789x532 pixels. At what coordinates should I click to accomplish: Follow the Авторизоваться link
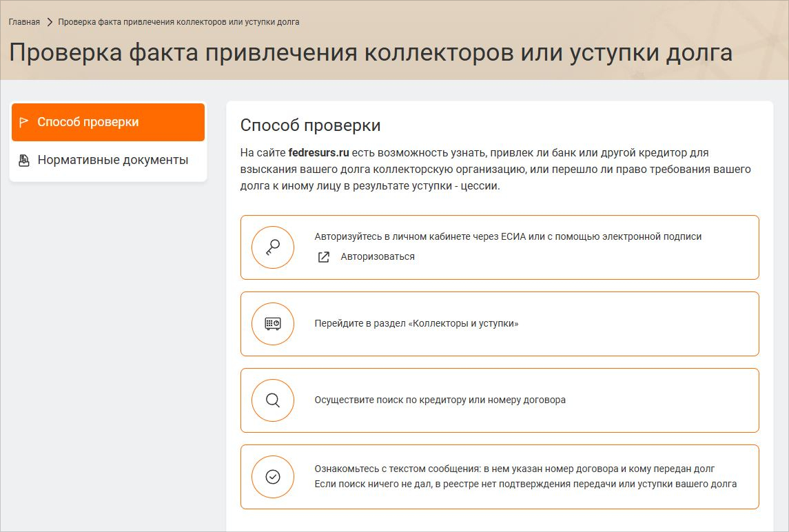(x=378, y=257)
